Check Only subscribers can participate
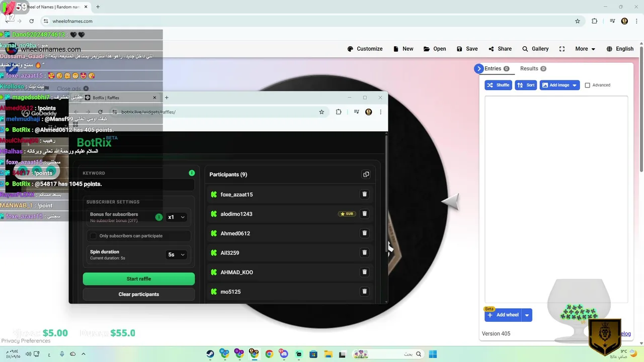Viewport: 644px width, 362px height. [x=93, y=236]
